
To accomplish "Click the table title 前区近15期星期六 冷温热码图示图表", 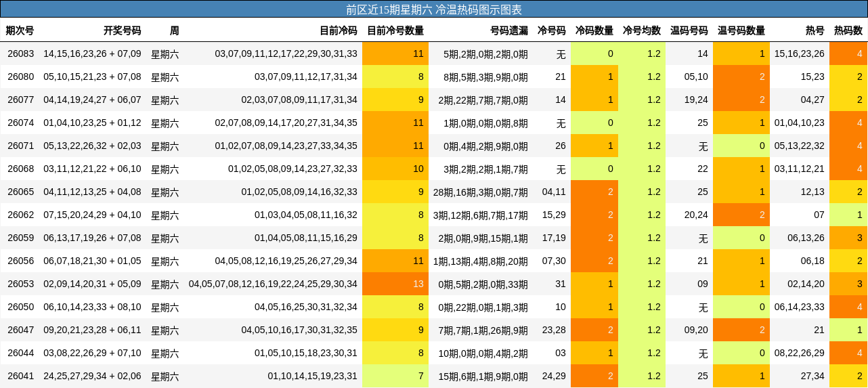I will 434,9.
